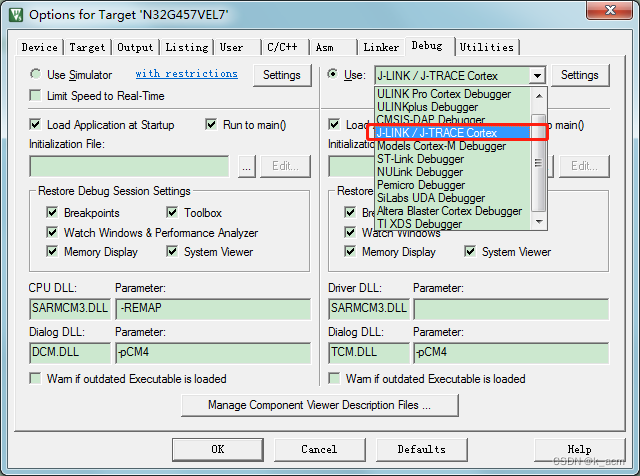The image size is (640, 476).
Task: Toggle simulator System Viewer checkbox
Action: click(x=172, y=251)
